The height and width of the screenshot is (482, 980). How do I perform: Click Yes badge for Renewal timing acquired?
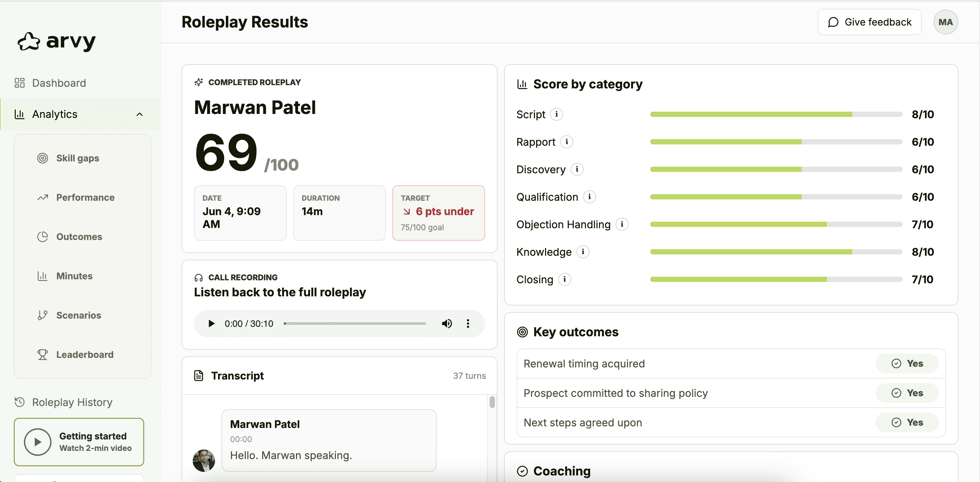tap(907, 363)
